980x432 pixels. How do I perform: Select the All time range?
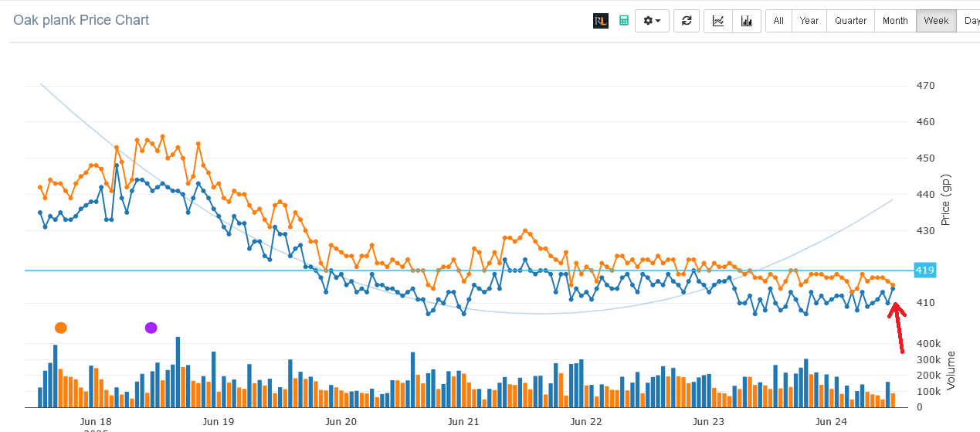tap(778, 21)
